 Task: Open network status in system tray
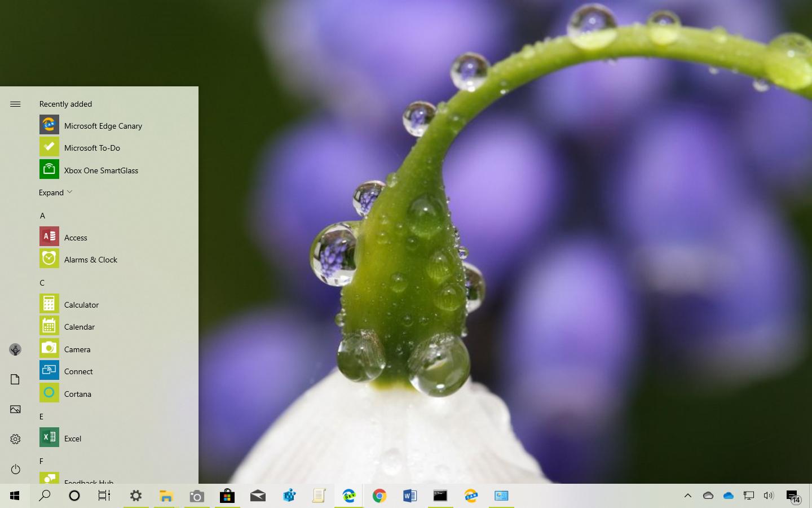coord(749,496)
